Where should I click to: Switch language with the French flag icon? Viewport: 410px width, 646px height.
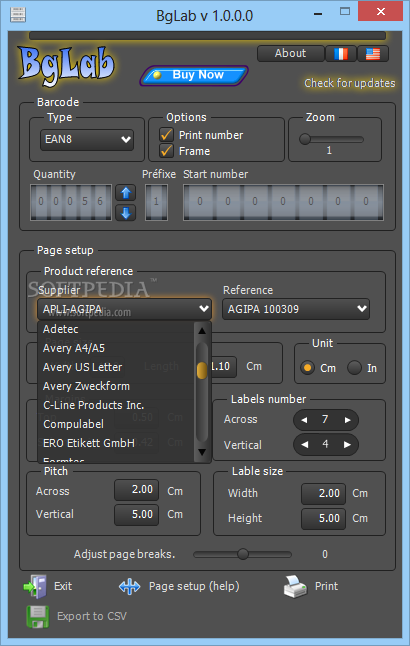[341, 54]
